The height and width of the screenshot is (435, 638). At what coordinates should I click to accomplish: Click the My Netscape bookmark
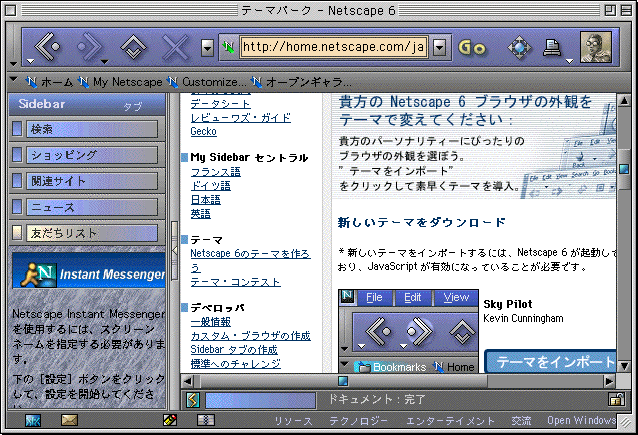120,82
